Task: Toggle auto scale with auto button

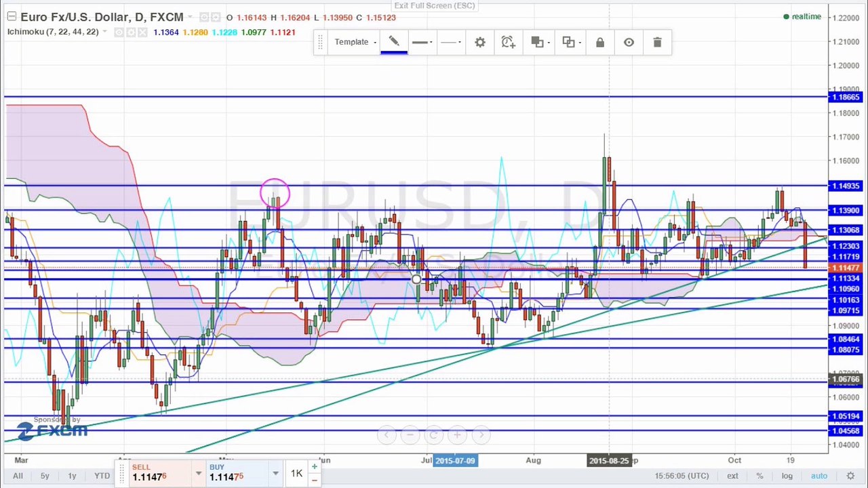Action: [x=819, y=476]
